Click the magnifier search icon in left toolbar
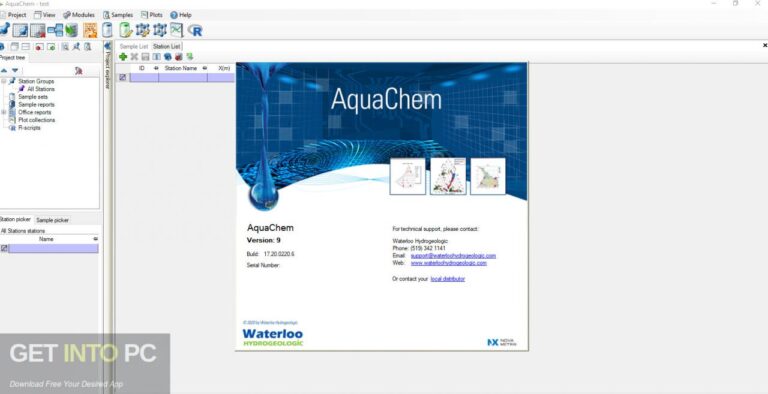This screenshot has height=394, width=768. tap(65, 47)
